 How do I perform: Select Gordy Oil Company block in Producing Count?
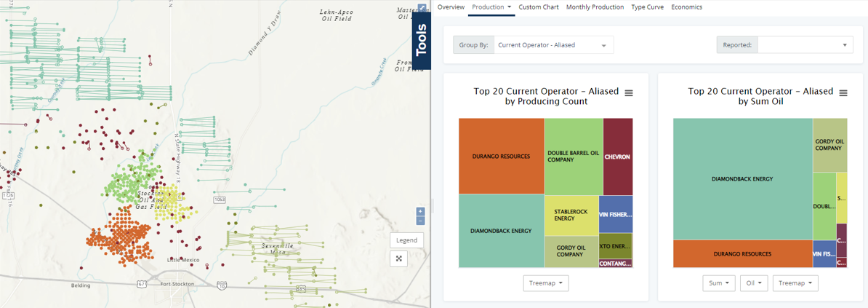click(x=571, y=251)
